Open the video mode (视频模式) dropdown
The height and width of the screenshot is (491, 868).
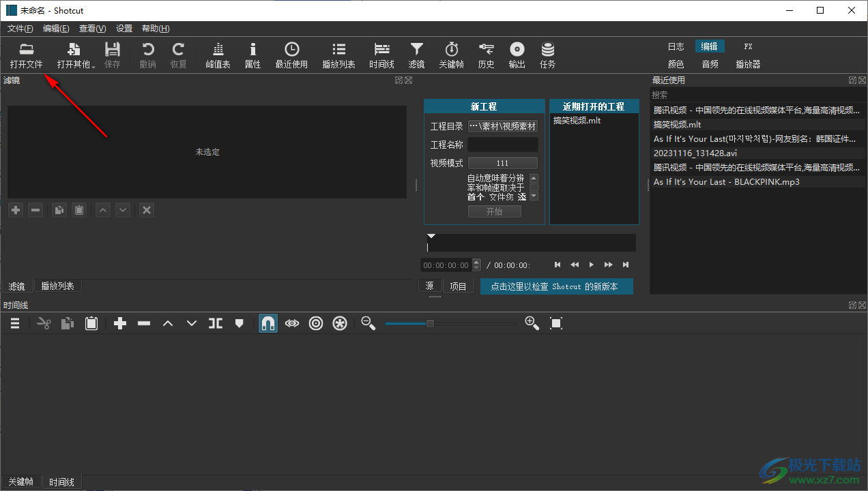tap(503, 163)
